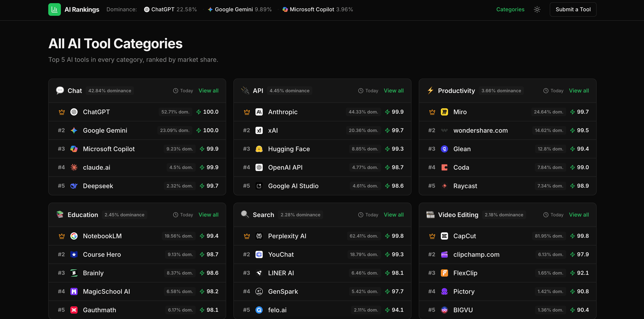Screen dimensions: 644x319
Task: Click the Anthropic icon atop the API list
Action: coord(259,112)
